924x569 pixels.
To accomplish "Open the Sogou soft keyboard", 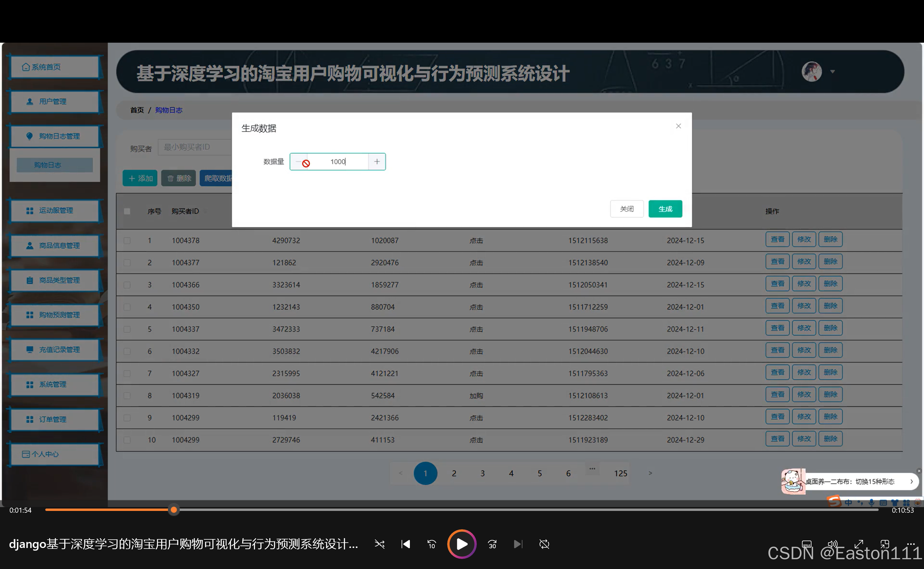I will pos(883,503).
